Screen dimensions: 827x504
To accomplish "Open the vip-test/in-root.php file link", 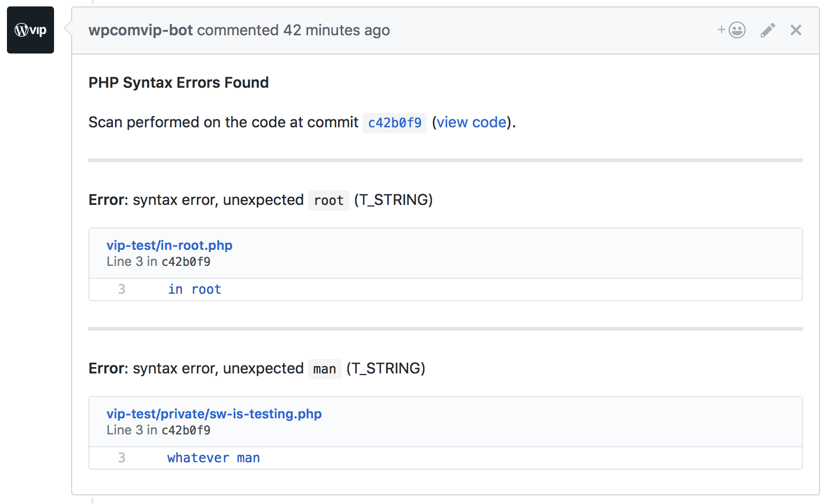I will (170, 246).
